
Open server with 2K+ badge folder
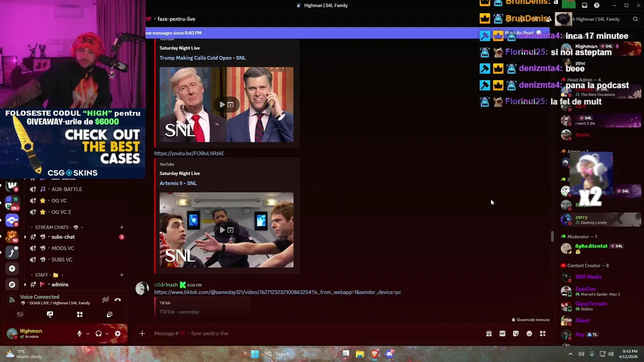coord(12,203)
